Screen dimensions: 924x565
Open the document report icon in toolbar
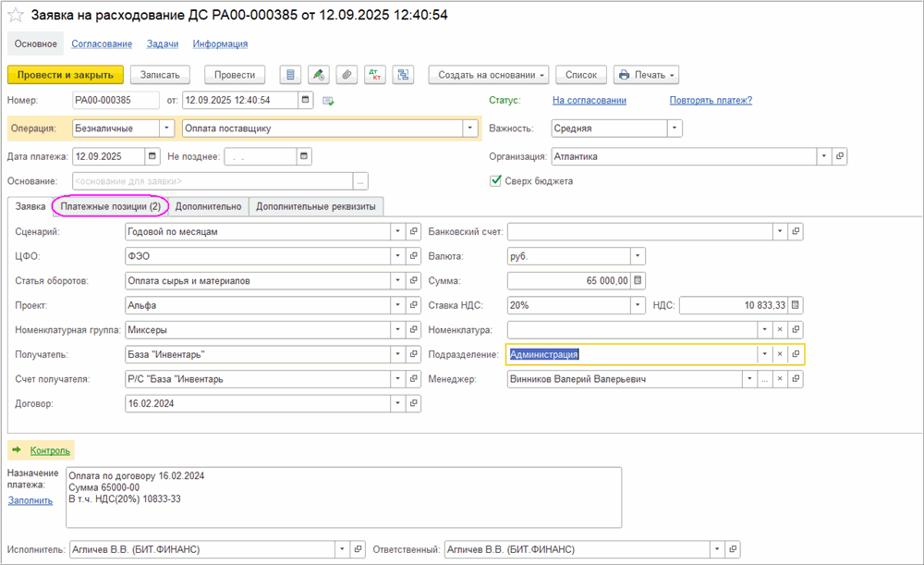click(292, 75)
